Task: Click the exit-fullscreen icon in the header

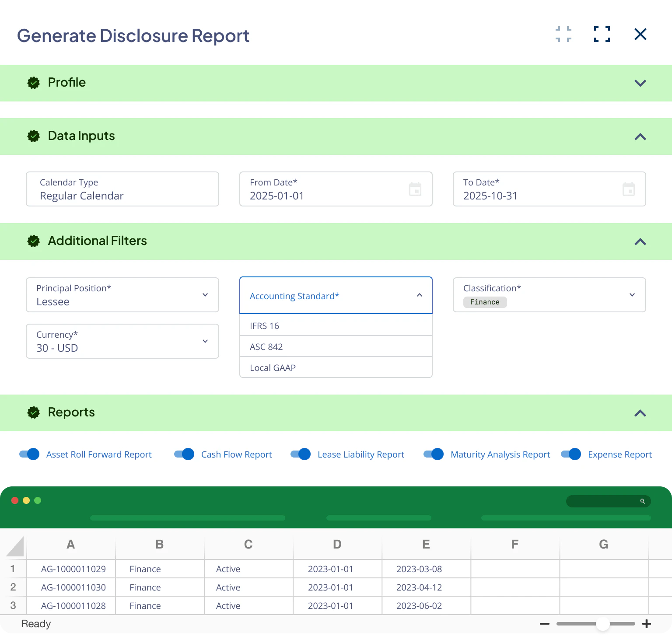Action: pyautogui.click(x=563, y=34)
